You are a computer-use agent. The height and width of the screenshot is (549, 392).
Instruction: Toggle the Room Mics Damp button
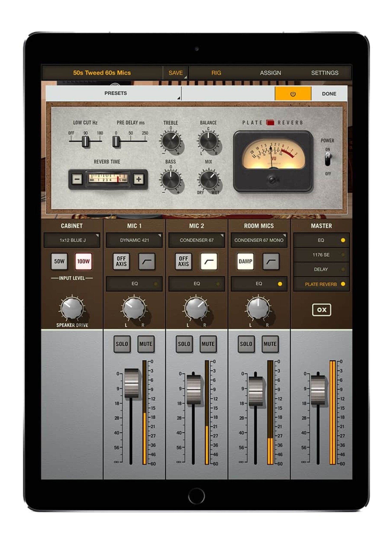point(246,261)
